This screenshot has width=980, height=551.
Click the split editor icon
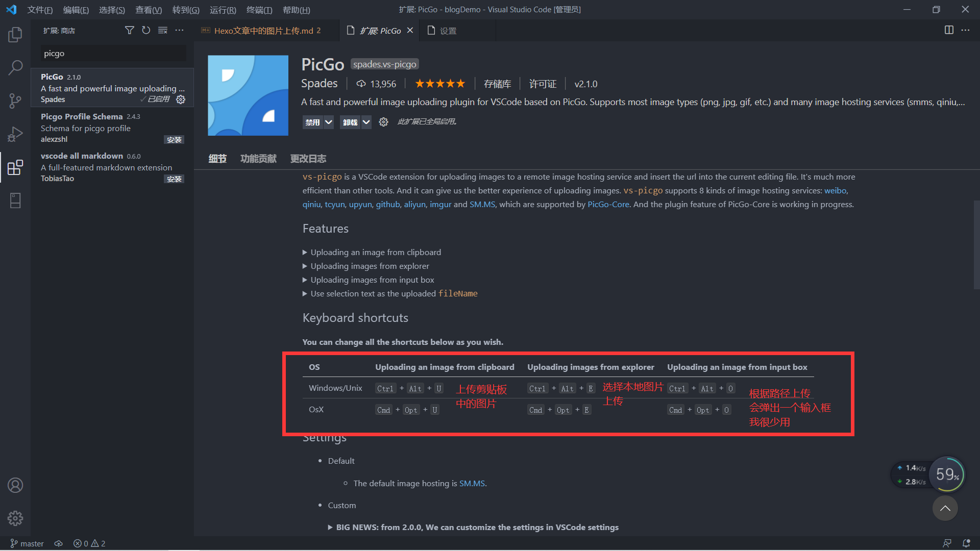(949, 30)
